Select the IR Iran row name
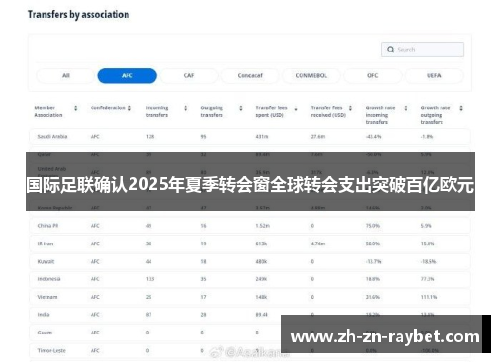The height and width of the screenshot is (362, 500). tap(45, 244)
